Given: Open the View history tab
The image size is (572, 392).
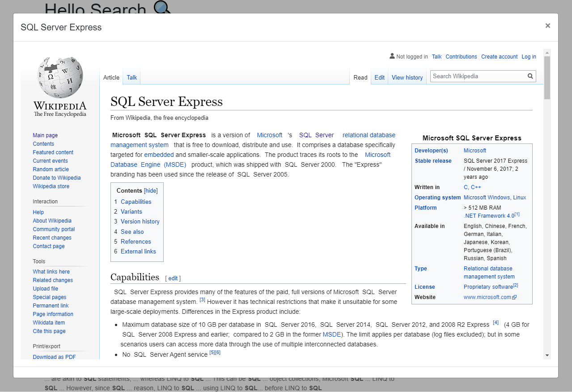Looking at the screenshot, I should (x=407, y=77).
